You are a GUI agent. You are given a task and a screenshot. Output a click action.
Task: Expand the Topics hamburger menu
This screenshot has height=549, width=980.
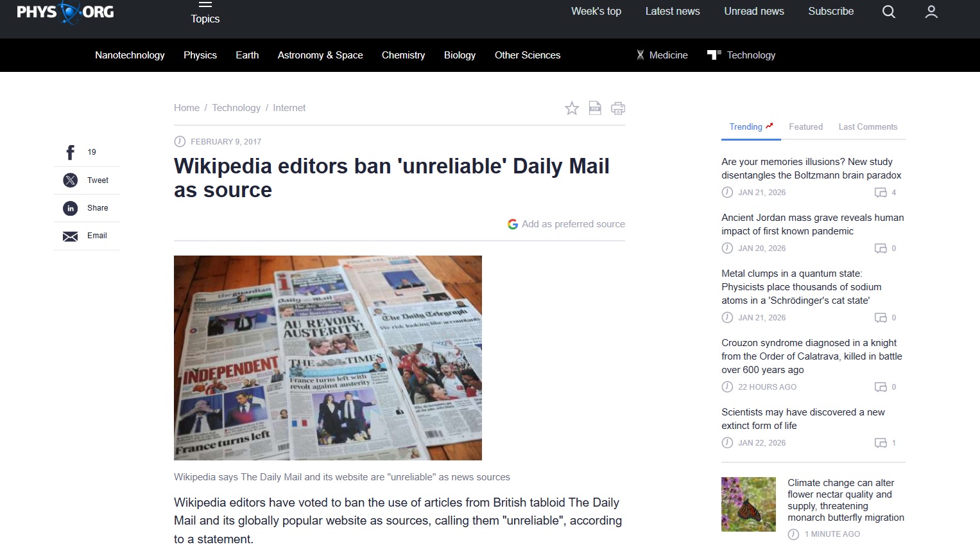205,12
